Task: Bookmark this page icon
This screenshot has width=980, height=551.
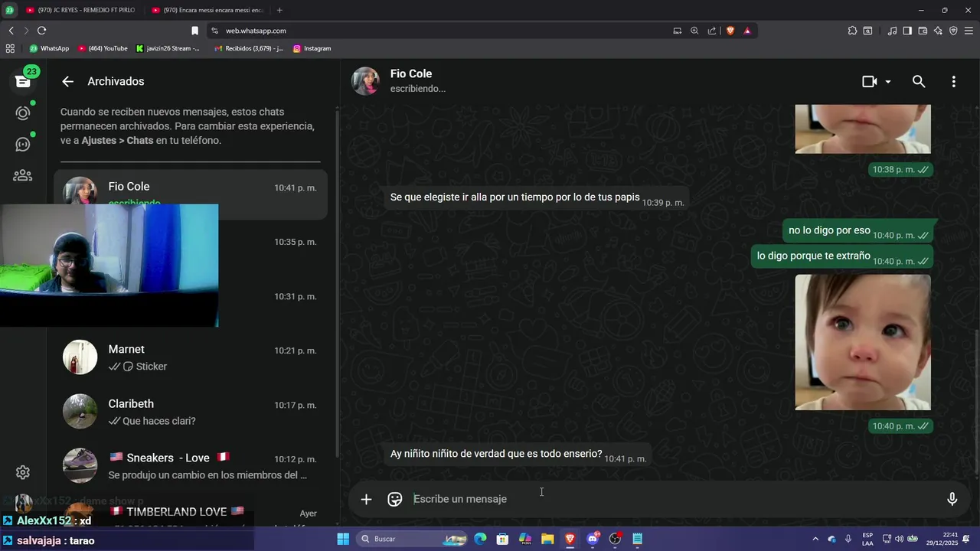Action: pos(194,31)
